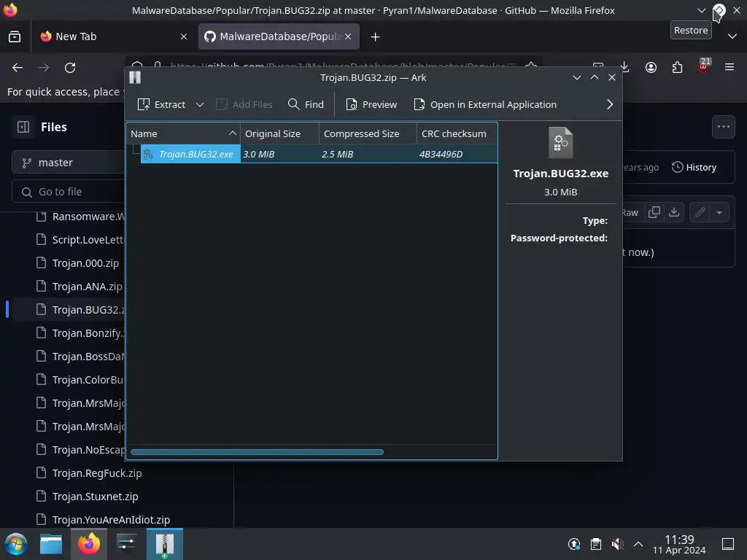This screenshot has height=560, width=747.
Task: Open Firefox hamburger menu
Action: [x=729, y=68]
